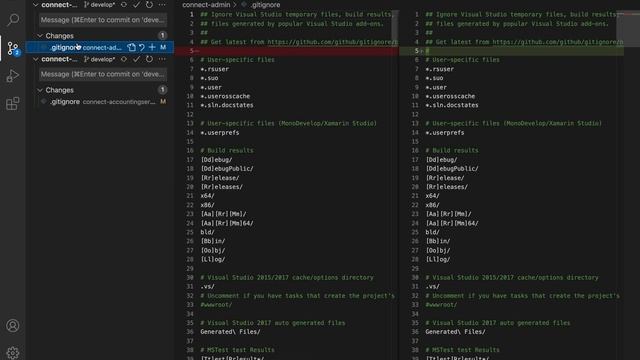
Task: Commit with checkmark in the topmost repository
Action: (136, 4)
